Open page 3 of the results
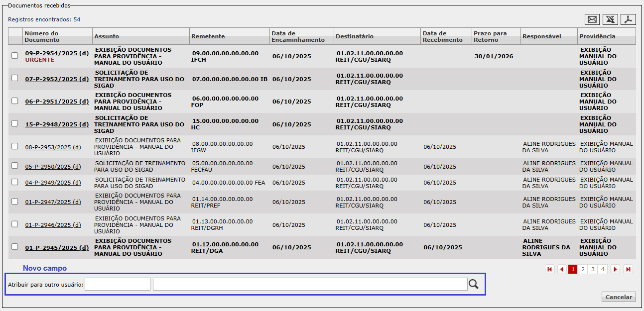The image size is (644, 311). (x=593, y=269)
